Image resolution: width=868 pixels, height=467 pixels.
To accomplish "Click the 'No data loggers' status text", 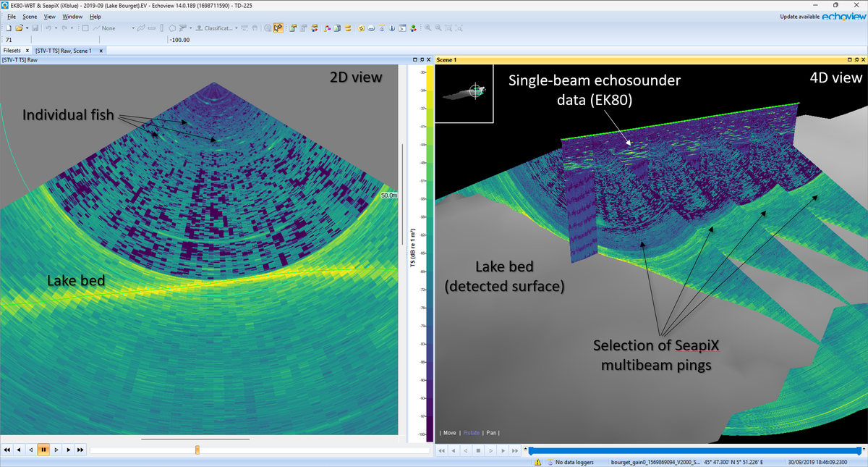I will tap(574, 461).
